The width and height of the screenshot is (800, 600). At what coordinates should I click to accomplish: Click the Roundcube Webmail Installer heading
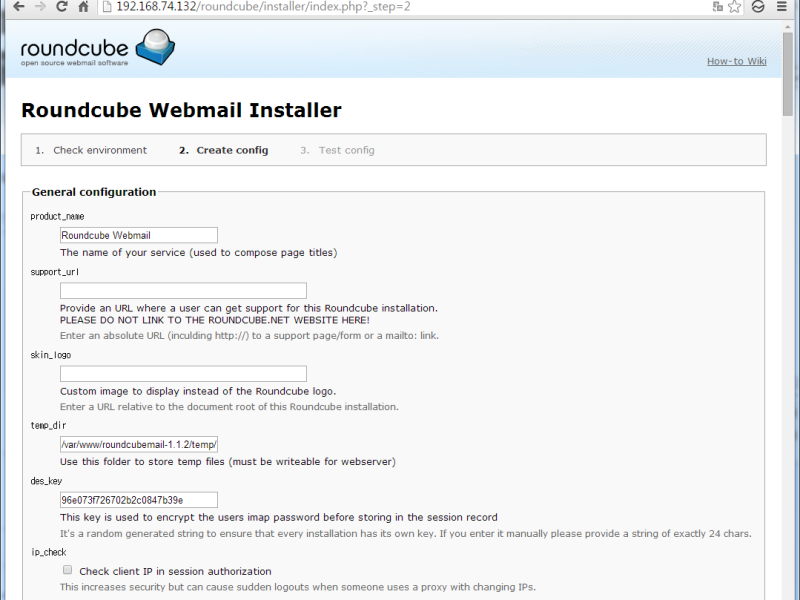tap(181, 110)
